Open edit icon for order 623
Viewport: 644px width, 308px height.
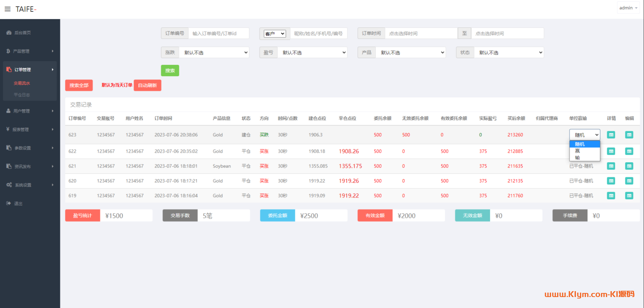pyautogui.click(x=629, y=135)
